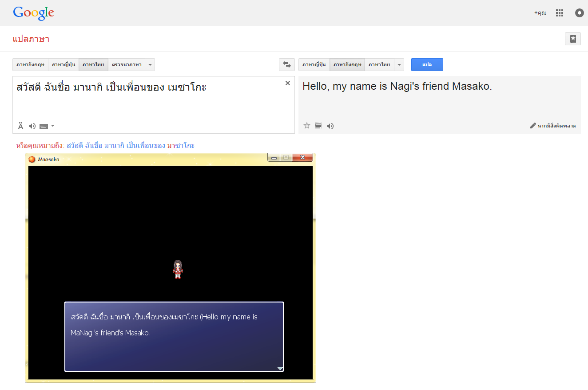Maximize the Maesako game window
Viewport: 588px width, 390px height.
286,157
